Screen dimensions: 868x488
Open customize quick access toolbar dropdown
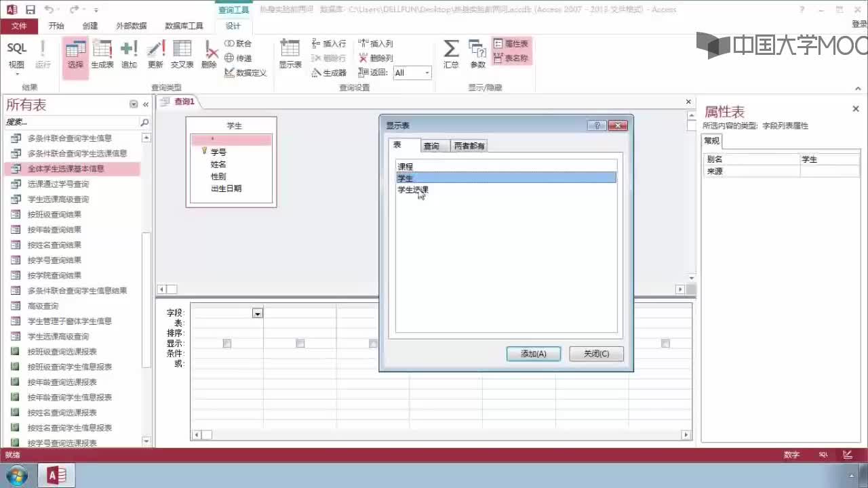pyautogui.click(x=96, y=10)
